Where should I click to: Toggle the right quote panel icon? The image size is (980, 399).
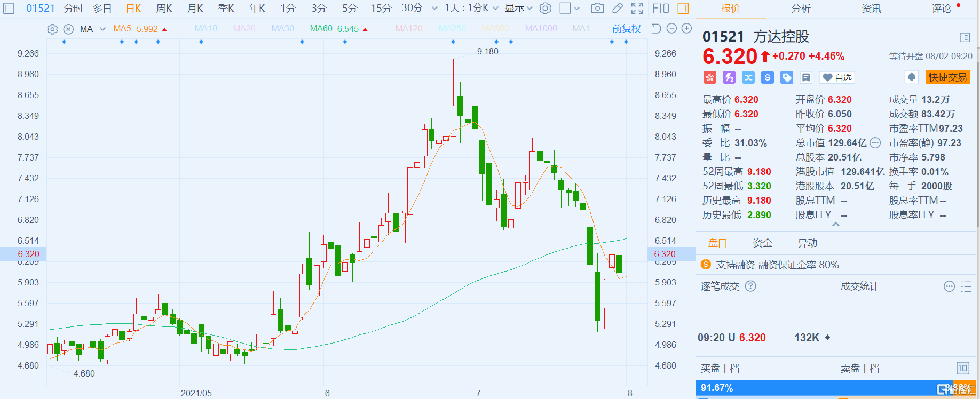[x=683, y=8]
